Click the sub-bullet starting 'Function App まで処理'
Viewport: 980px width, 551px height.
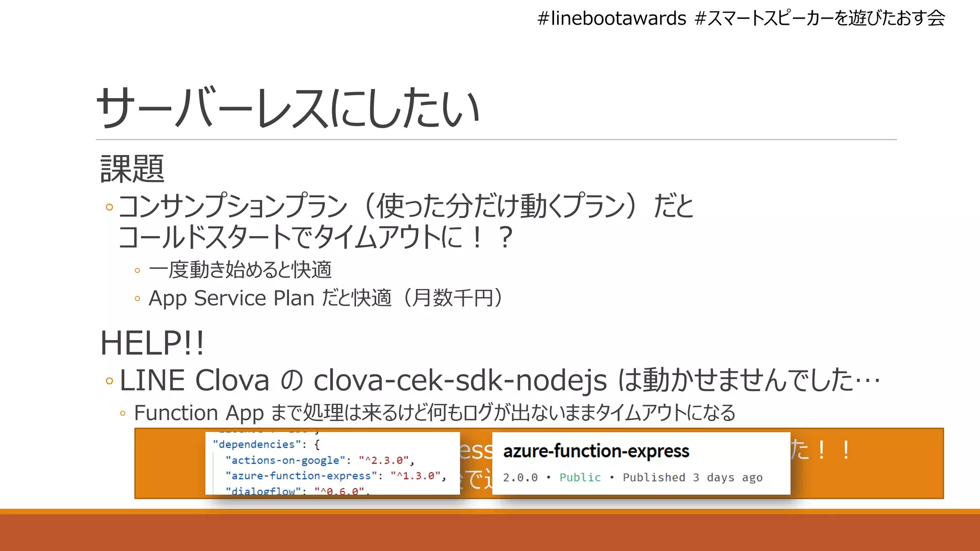(434, 413)
